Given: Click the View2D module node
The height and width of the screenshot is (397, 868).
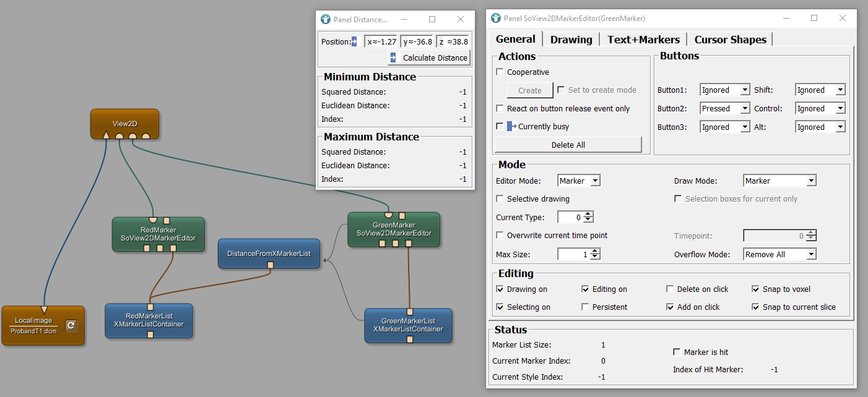Looking at the screenshot, I should click(124, 122).
